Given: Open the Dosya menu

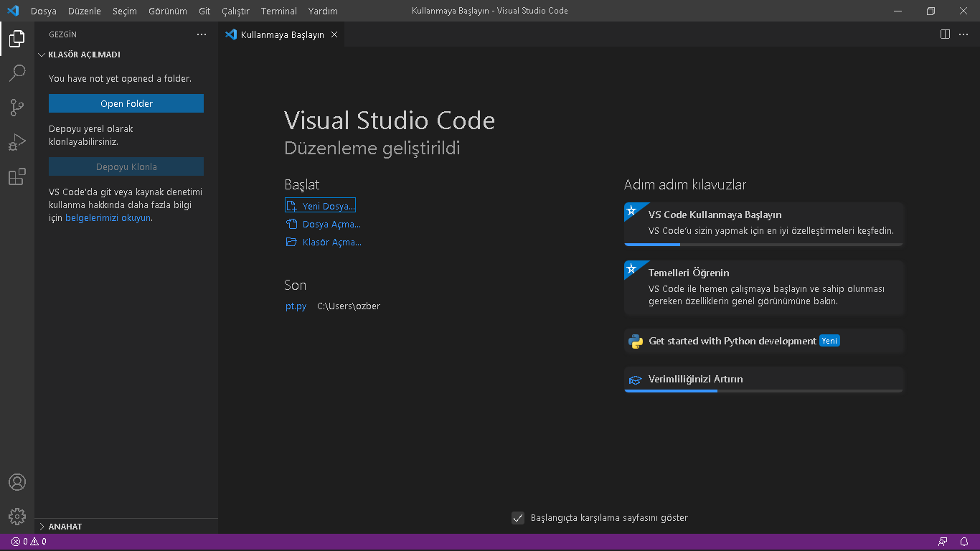Looking at the screenshot, I should click(x=44, y=11).
